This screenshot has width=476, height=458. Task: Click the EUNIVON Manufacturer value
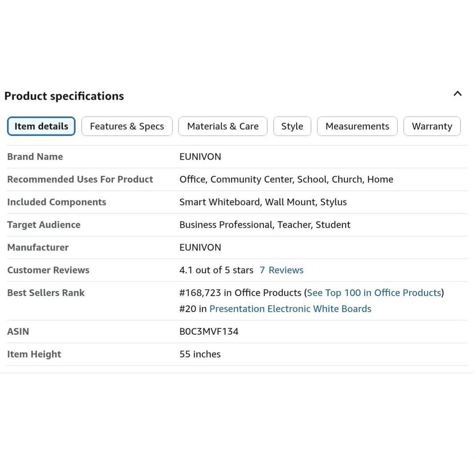click(x=200, y=248)
